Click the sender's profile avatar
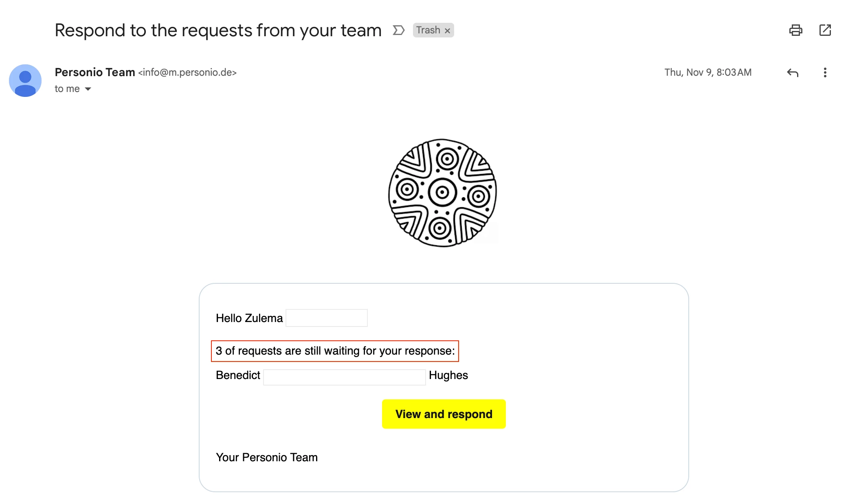 [x=25, y=80]
